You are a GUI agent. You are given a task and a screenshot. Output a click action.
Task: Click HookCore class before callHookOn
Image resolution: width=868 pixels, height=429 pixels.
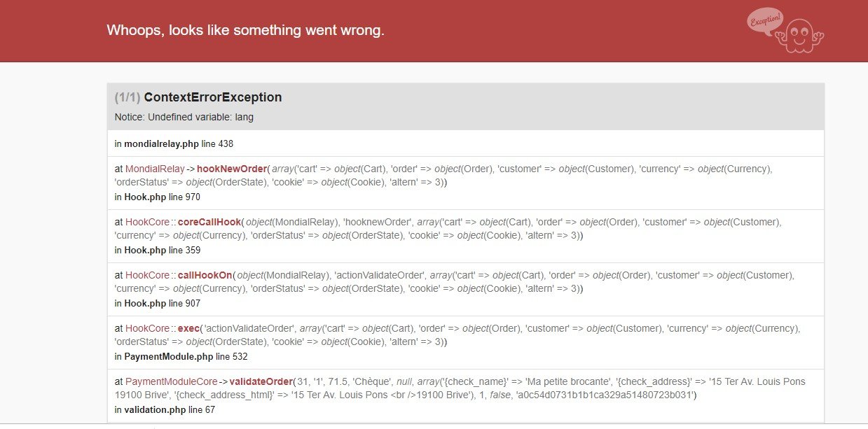147,275
